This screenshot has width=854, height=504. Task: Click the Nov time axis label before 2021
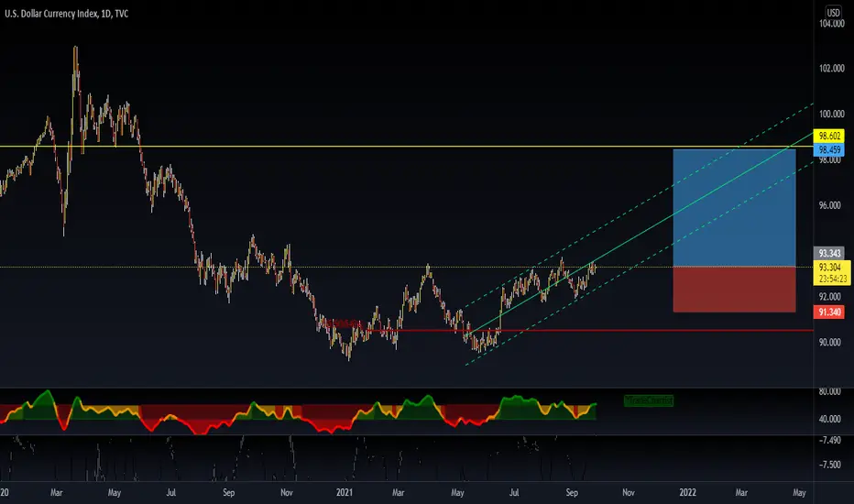pyautogui.click(x=287, y=493)
